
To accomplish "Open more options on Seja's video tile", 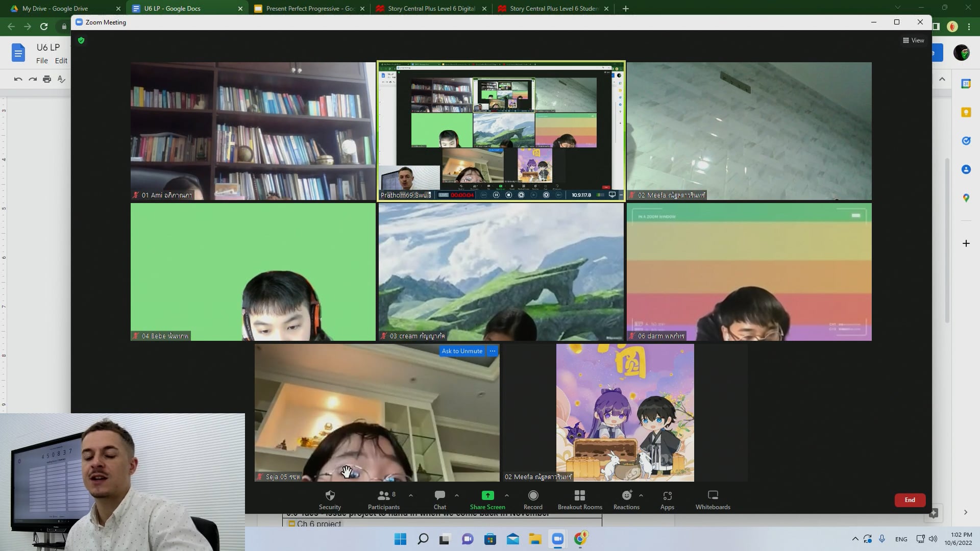I will 493,351.
